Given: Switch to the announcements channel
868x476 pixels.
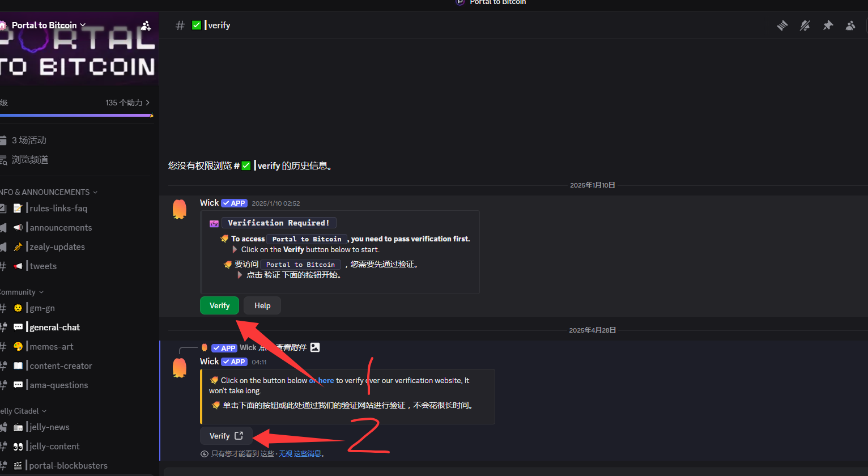Looking at the screenshot, I should (61, 228).
